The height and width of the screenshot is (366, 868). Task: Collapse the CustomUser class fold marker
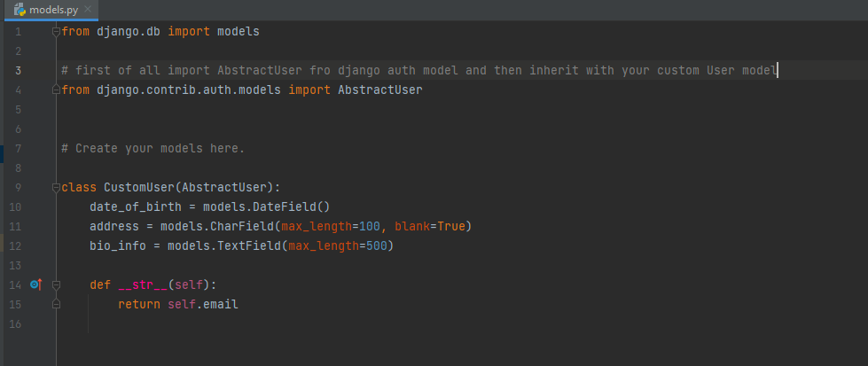point(56,188)
